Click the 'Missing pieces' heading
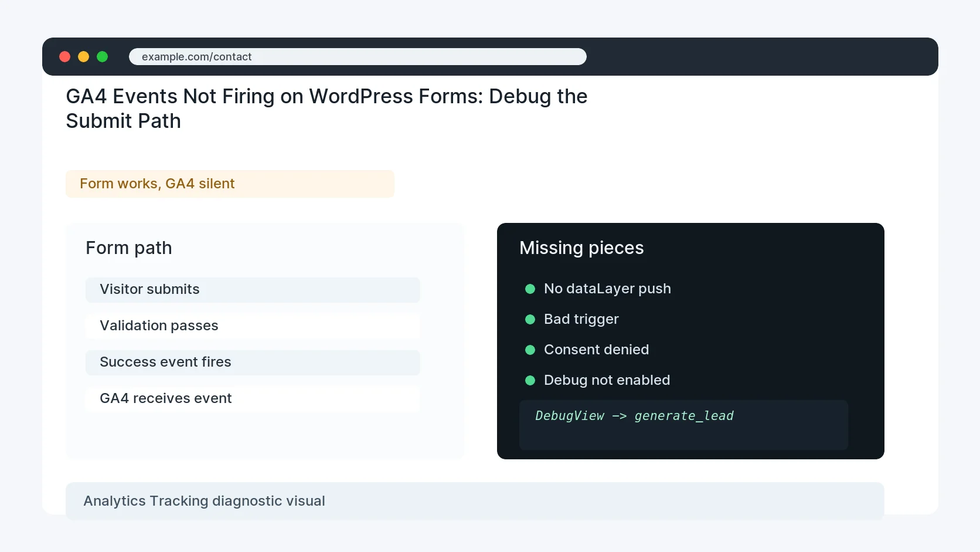 581,248
